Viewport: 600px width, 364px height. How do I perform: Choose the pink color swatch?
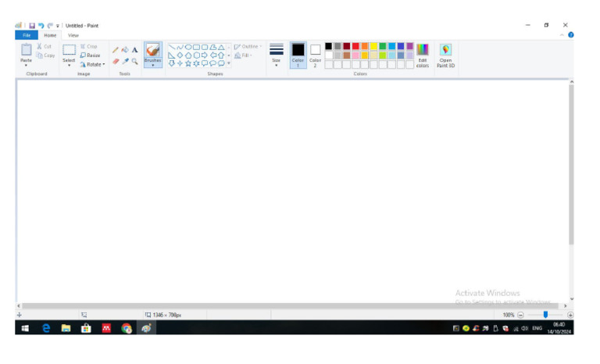pos(355,55)
